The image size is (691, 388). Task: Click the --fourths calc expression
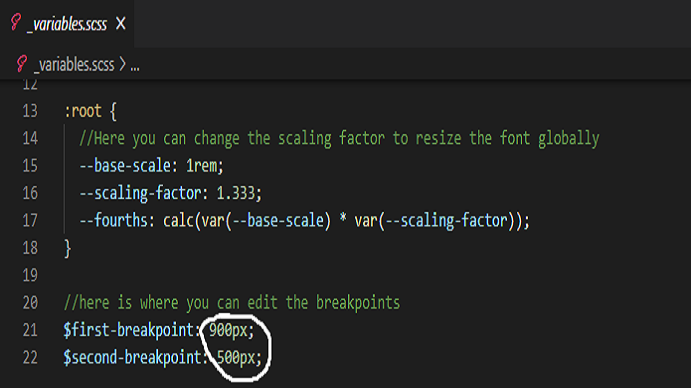click(x=346, y=220)
